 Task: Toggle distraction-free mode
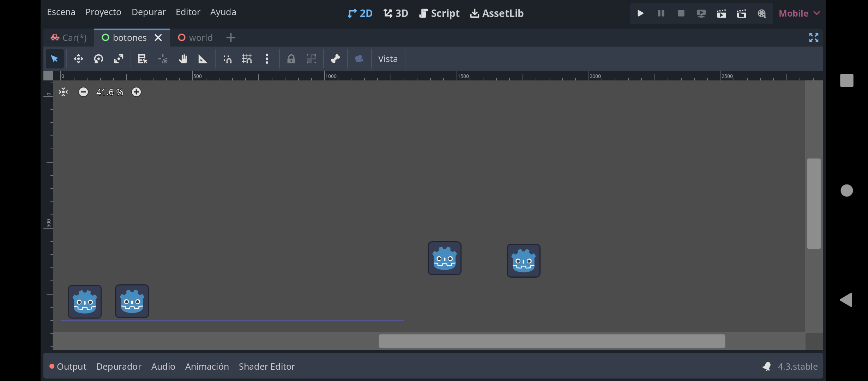point(814,38)
